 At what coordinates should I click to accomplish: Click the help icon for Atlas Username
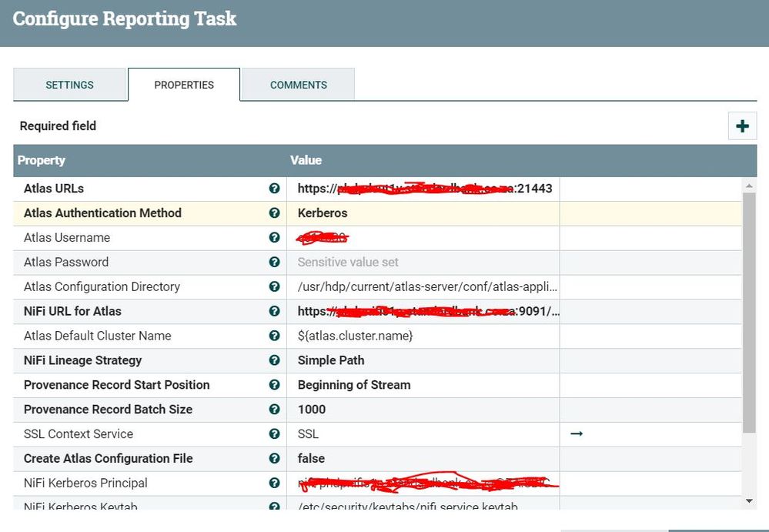[x=275, y=237]
